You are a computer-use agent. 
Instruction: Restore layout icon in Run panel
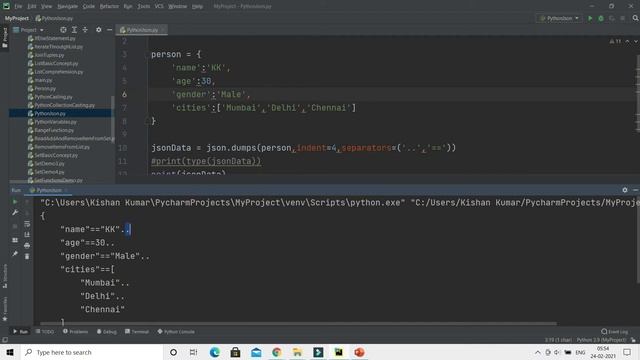coord(15,240)
